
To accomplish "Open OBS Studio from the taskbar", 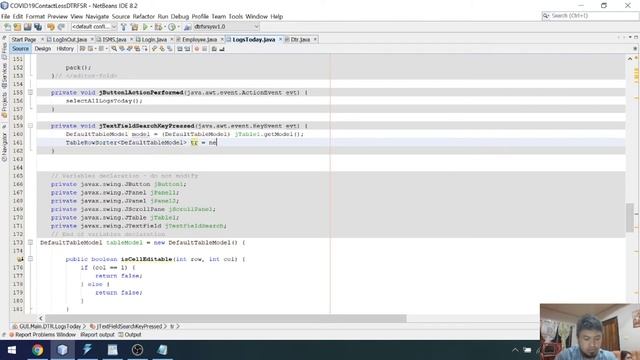I will coord(138,350).
